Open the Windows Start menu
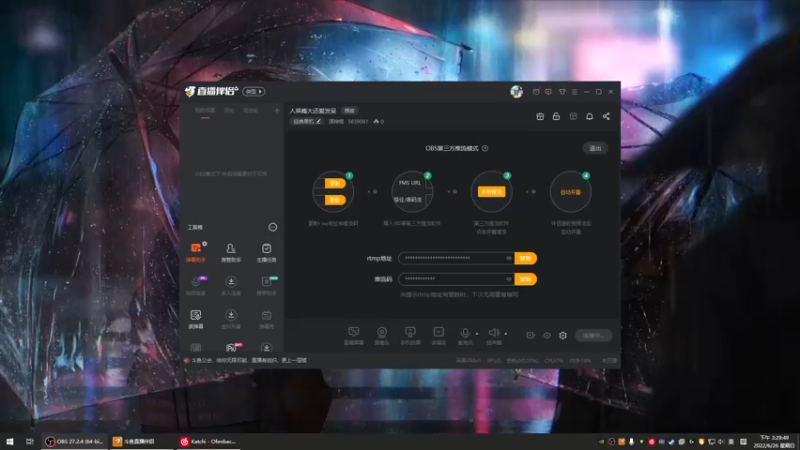This screenshot has height=450, width=800. point(10,441)
